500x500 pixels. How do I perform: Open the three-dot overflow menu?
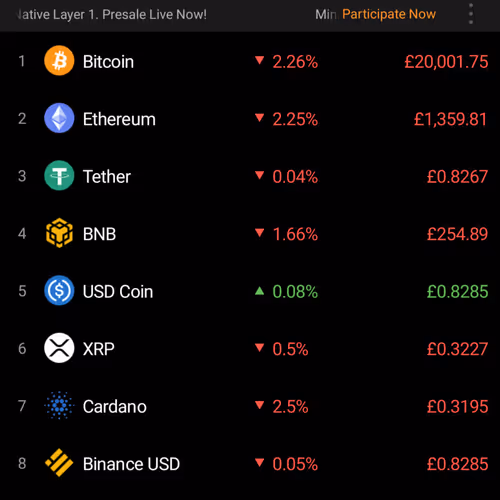[x=471, y=14]
